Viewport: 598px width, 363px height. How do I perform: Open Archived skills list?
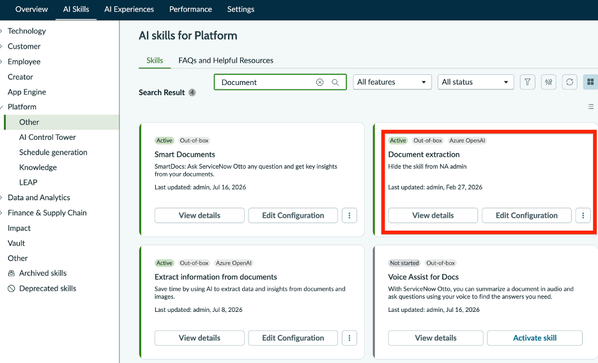click(x=43, y=273)
